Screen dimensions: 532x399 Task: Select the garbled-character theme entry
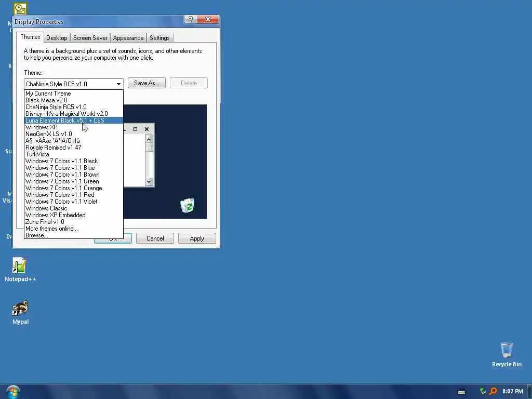tap(74, 141)
